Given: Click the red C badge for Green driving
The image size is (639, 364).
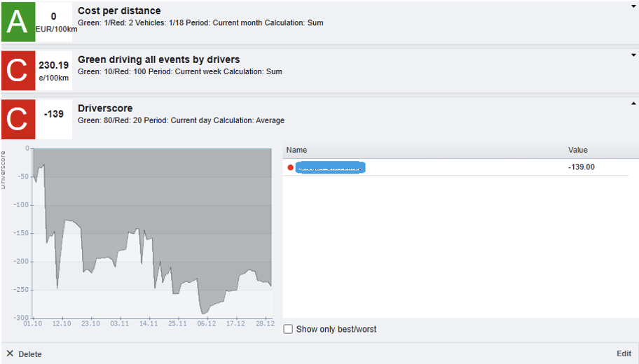Looking at the screenshot, I should 18,71.
